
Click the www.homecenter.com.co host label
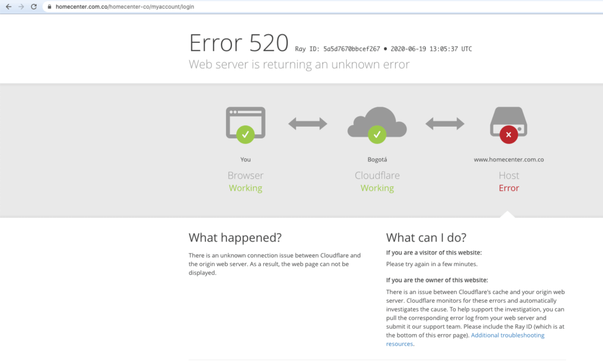pyautogui.click(x=509, y=160)
